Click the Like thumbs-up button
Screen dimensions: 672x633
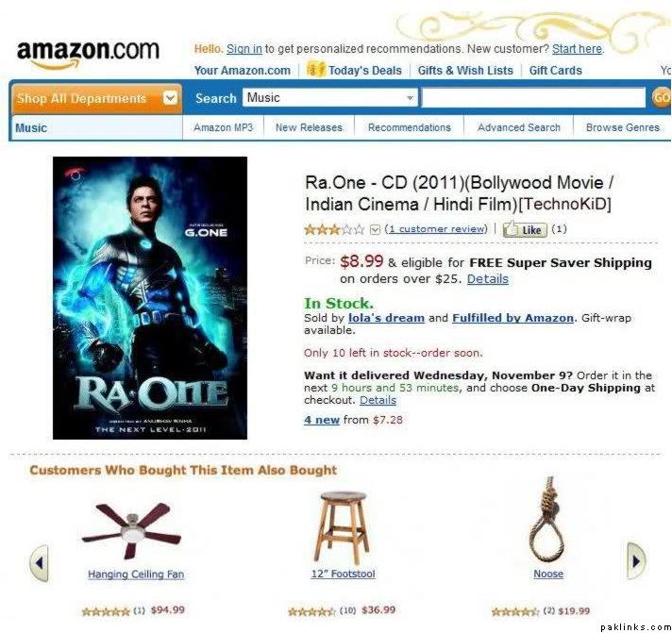click(525, 229)
